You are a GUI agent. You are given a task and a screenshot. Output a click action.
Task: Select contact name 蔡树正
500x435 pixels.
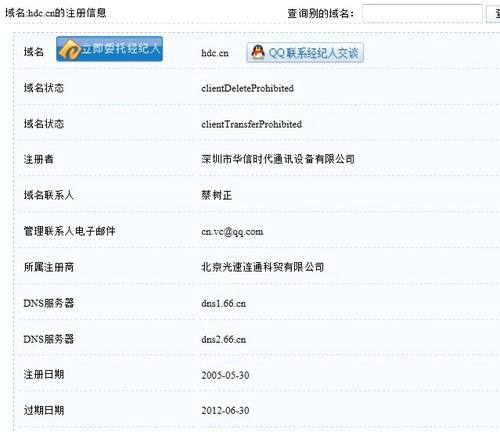pos(216,195)
